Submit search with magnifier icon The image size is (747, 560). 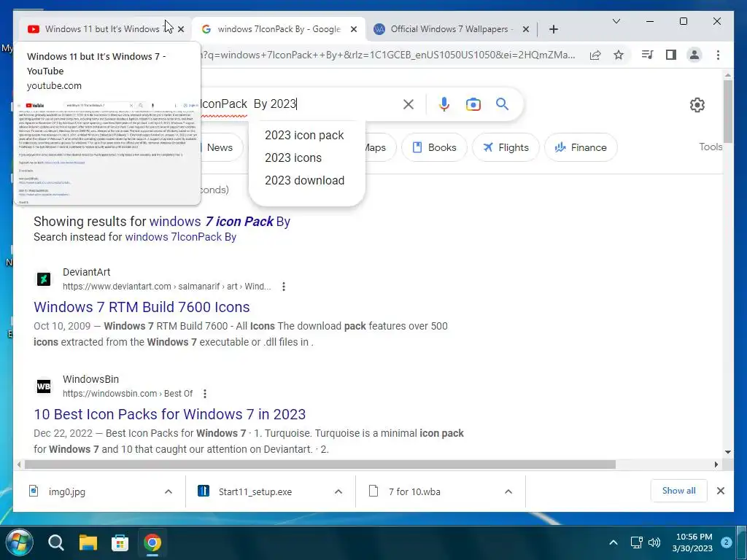[502, 104]
